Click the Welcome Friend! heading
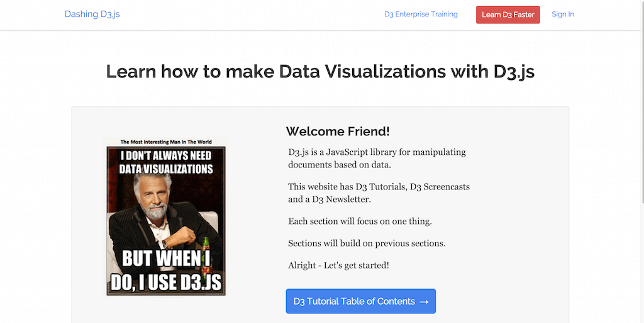The image size is (644, 323). click(x=338, y=132)
